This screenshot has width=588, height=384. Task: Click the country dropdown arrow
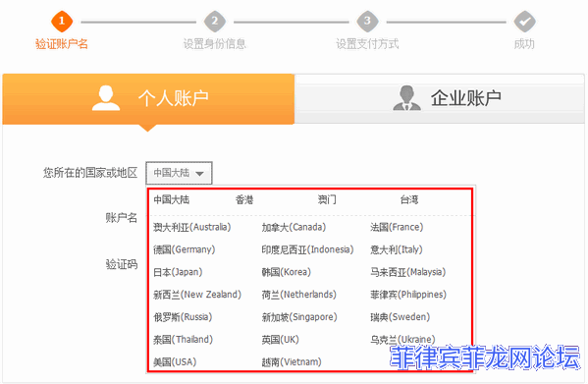click(199, 174)
